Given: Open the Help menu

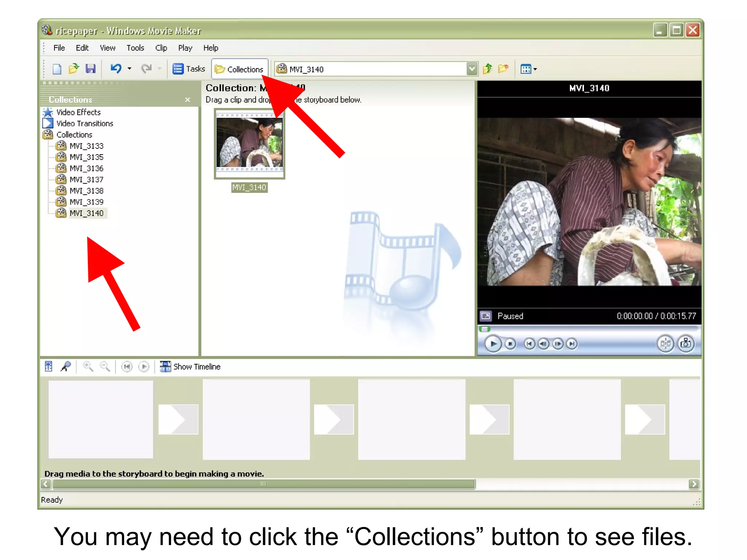Looking at the screenshot, I should coord(211,48).
